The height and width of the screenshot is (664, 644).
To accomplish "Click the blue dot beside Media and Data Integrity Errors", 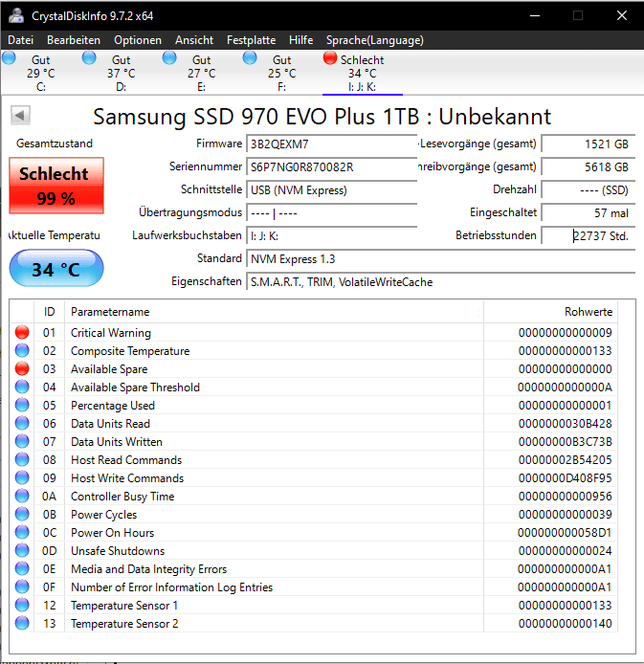I will pos(22,568).
